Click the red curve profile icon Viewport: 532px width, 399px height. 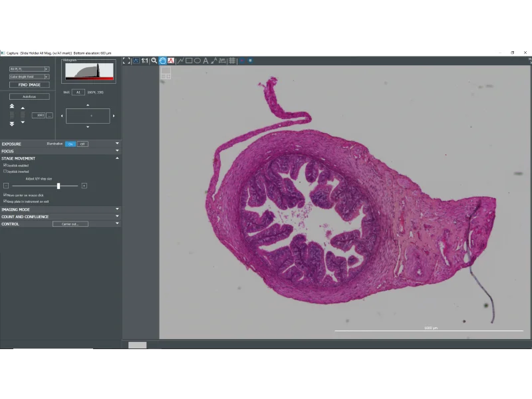coord(171,61)
